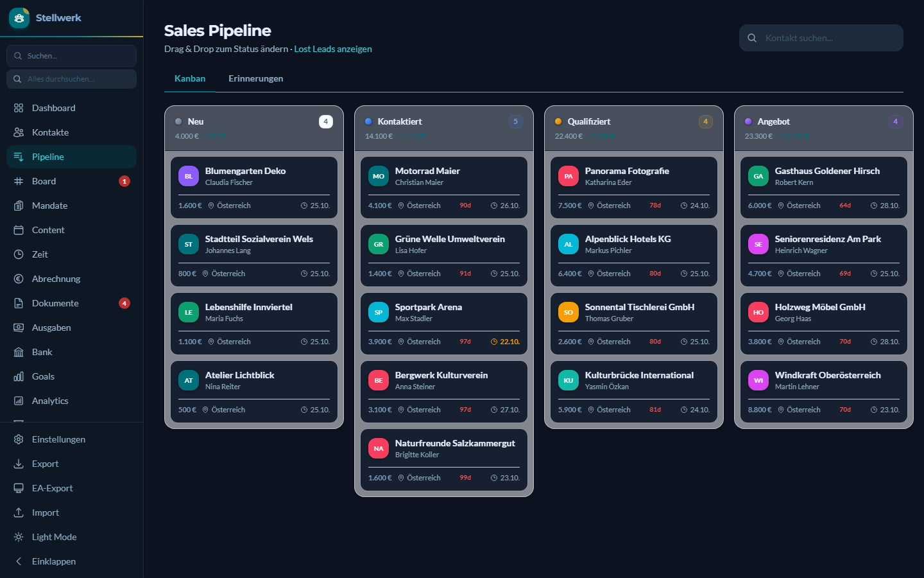The height and width of the screenshot is (578, 924).
Task: Collapse the sidebar with Einklappen
Action: (71, 561)
